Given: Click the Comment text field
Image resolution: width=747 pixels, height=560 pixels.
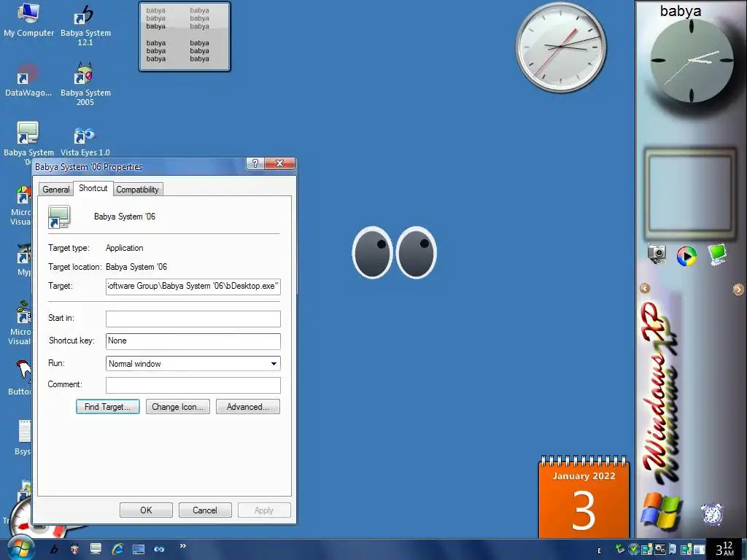Looking at the screenshot, I should coord(193,385).
